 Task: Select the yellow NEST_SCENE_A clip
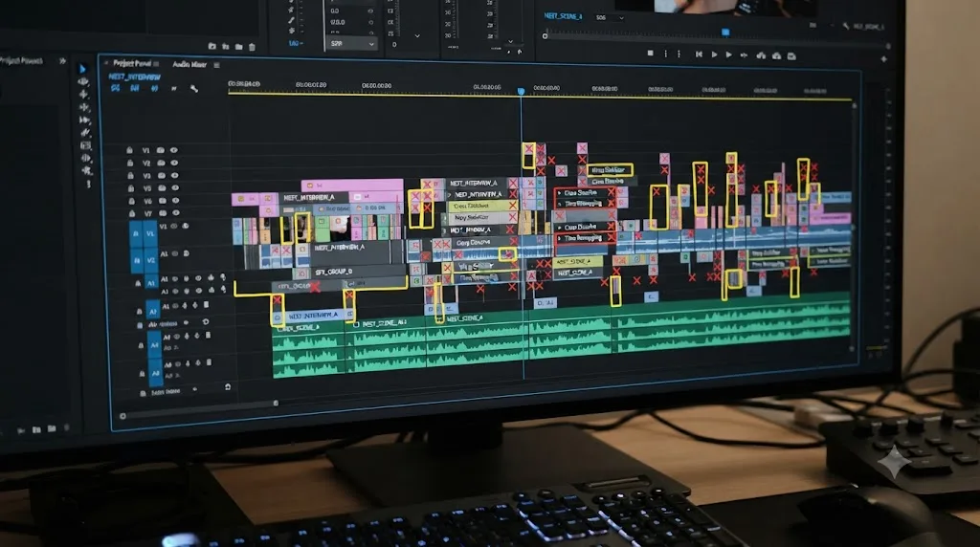point(578,262)
